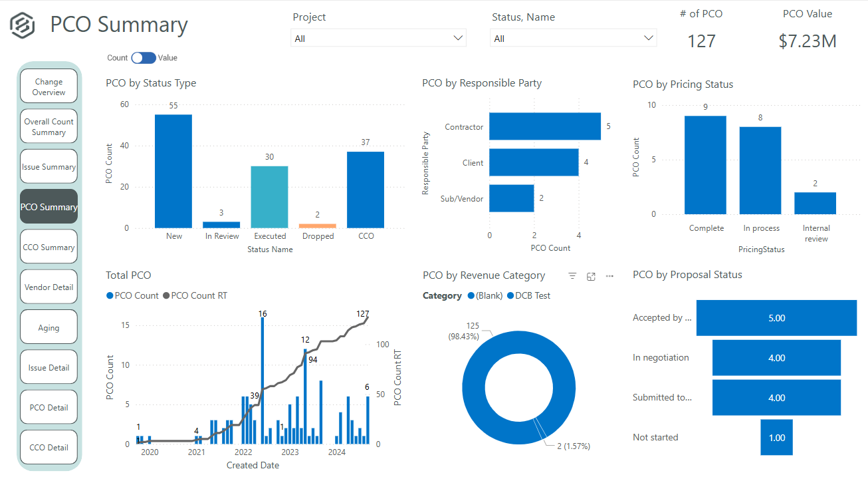Image resolution: width=868 pixels, height=477 pixels.
Task: Click the PCO by Status Type title
Action: coord(151,83)
